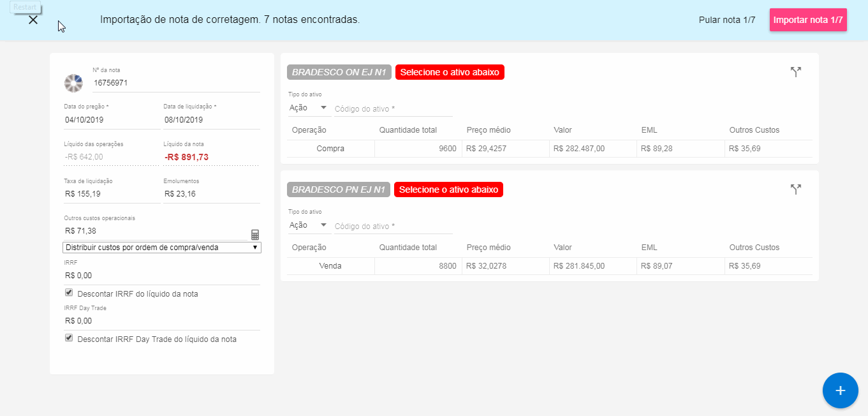Click EML cell R$ 89,28

click(680, 149)
